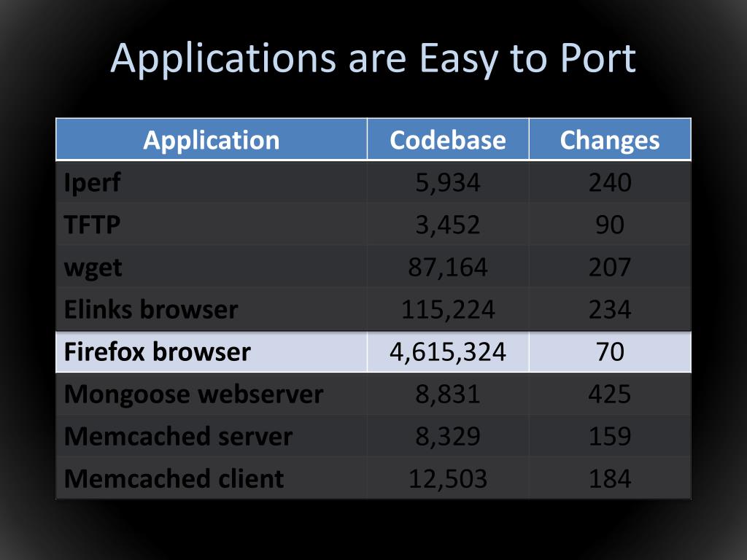
Task: Select the codebase value '12,503'
Action: click(x=448, y=478)
